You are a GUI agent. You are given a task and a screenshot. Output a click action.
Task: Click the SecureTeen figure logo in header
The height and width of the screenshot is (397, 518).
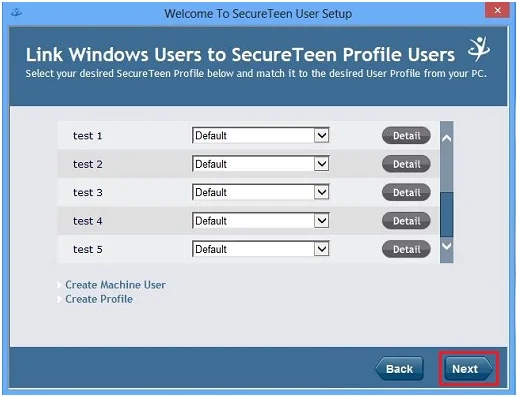coord(479,49)
